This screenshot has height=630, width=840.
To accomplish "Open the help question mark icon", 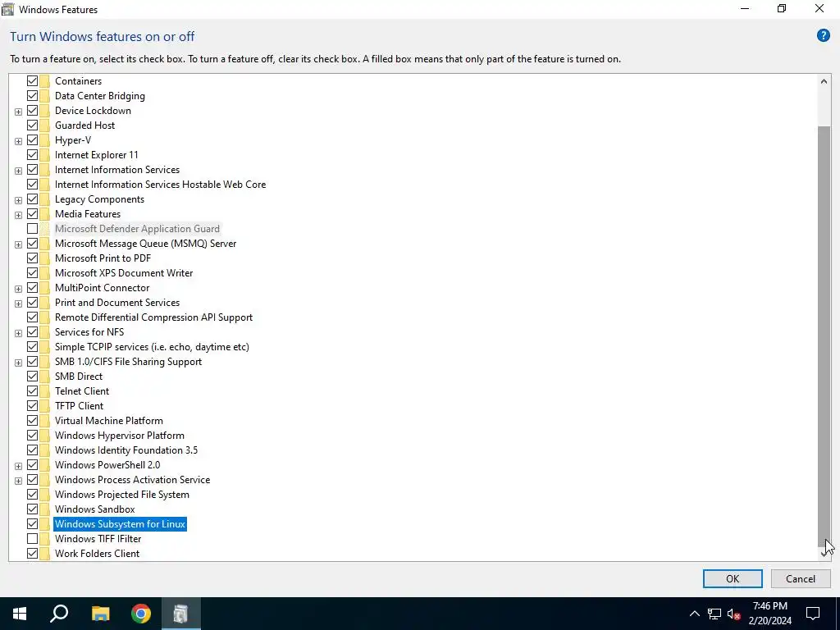I will (823, 36).
